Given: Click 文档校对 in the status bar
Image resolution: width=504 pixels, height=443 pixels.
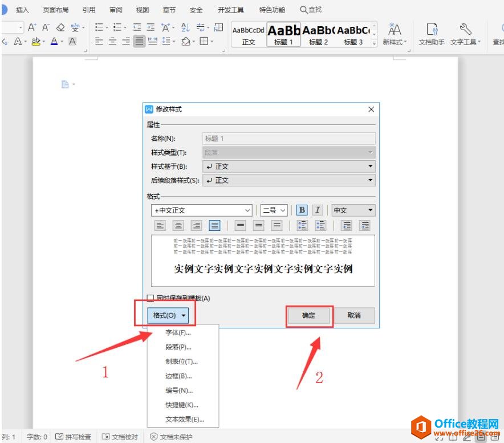Looking at the screenshot, I should pyautogui.click(x=120, y=437).
